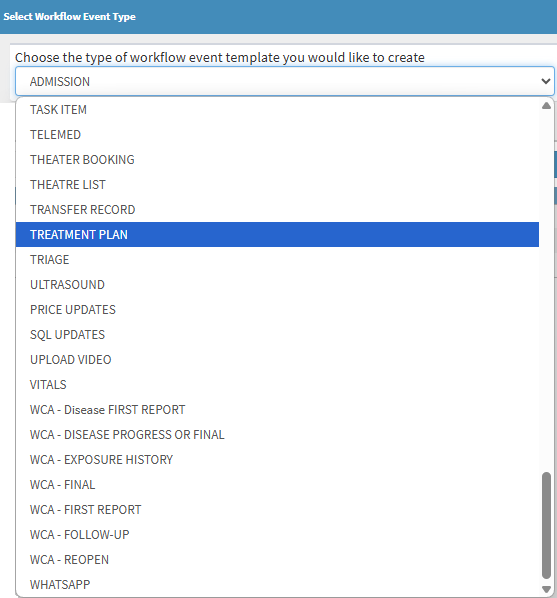
Task: Collapse the ADMISSION dropdown with chevron arrow
Action: click(x=546, y=81)
